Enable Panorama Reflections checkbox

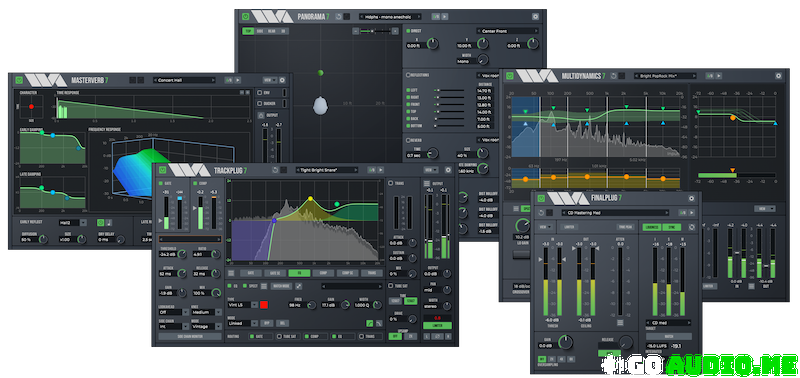tap(408, 75)
